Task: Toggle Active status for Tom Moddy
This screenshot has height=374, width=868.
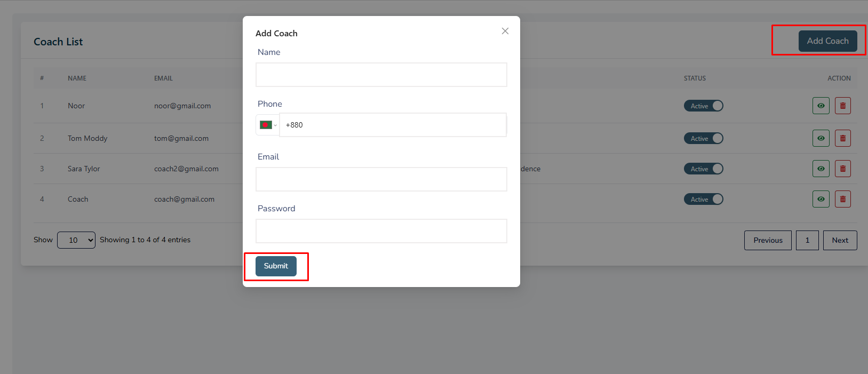Action: coord(704,138)
